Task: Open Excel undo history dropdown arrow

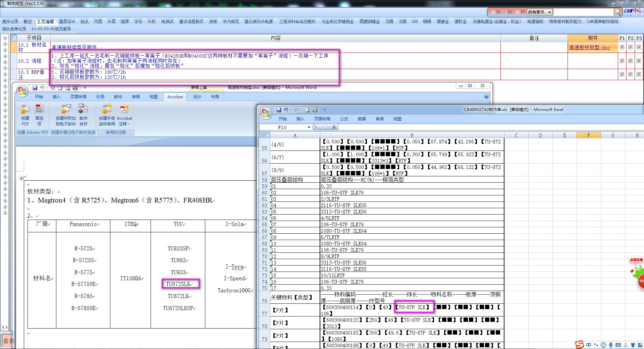Action: pos(291,110)
